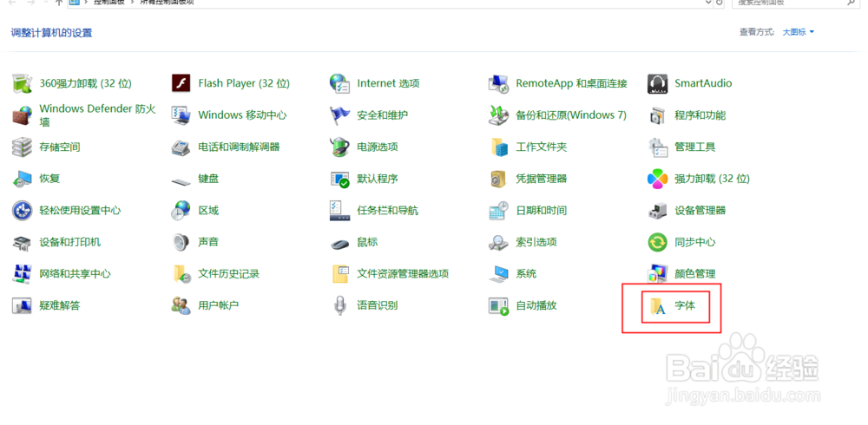Image resolution: width=868 pixels, height=425 pixels.
Task: Open 网络和共享中心 link
Action: pos(75,273)
